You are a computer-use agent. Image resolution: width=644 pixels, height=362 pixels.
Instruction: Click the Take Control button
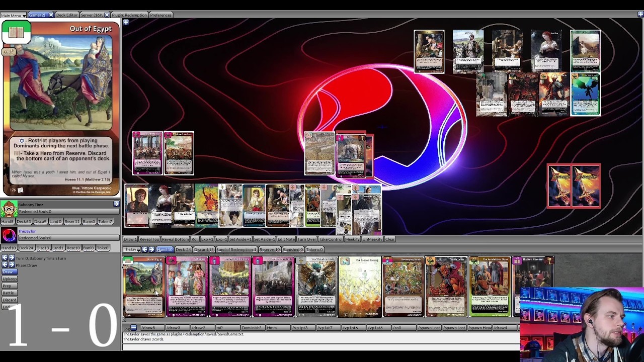331,239
